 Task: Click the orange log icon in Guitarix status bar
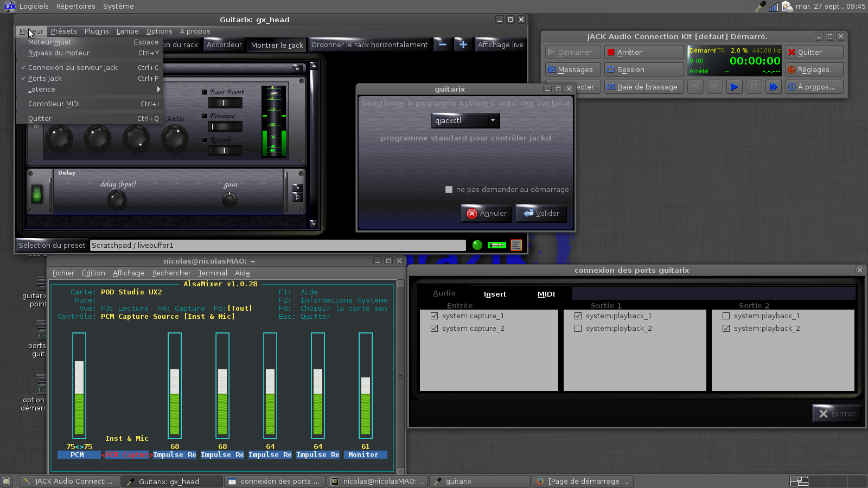516,245
